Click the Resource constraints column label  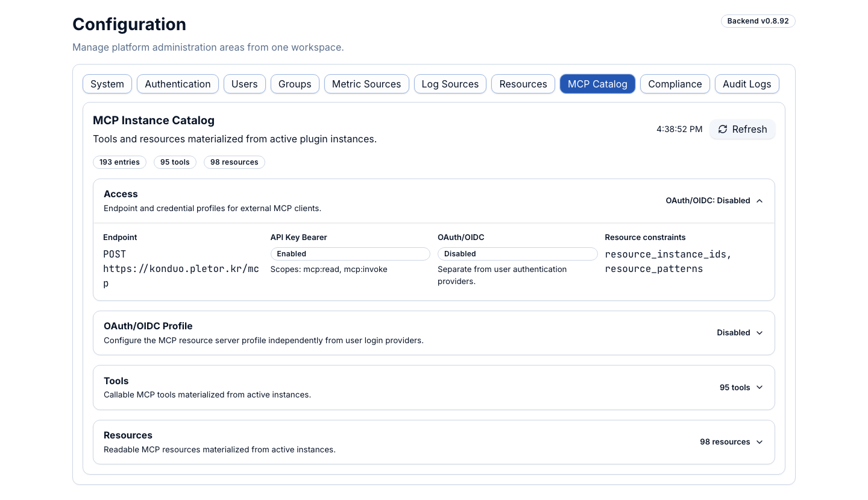click(x=646, y=238)
